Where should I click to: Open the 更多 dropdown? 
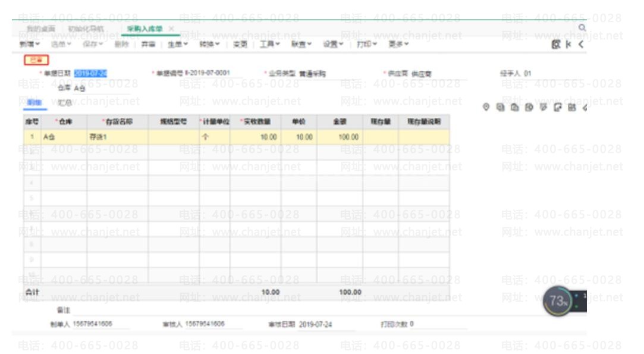pyautogui.click(x=398, y=44)
